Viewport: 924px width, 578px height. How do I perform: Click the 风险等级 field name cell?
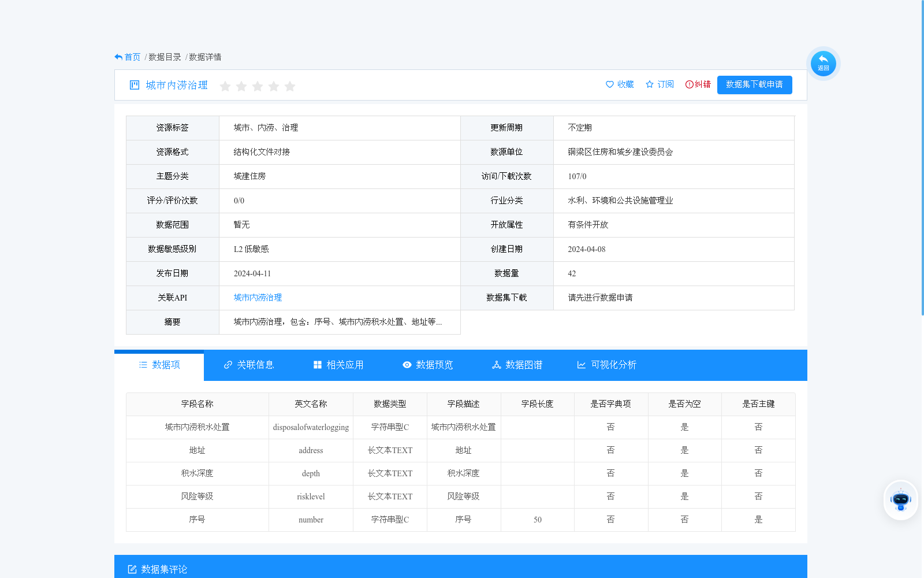pyautogui.click(x=198, y=497)
